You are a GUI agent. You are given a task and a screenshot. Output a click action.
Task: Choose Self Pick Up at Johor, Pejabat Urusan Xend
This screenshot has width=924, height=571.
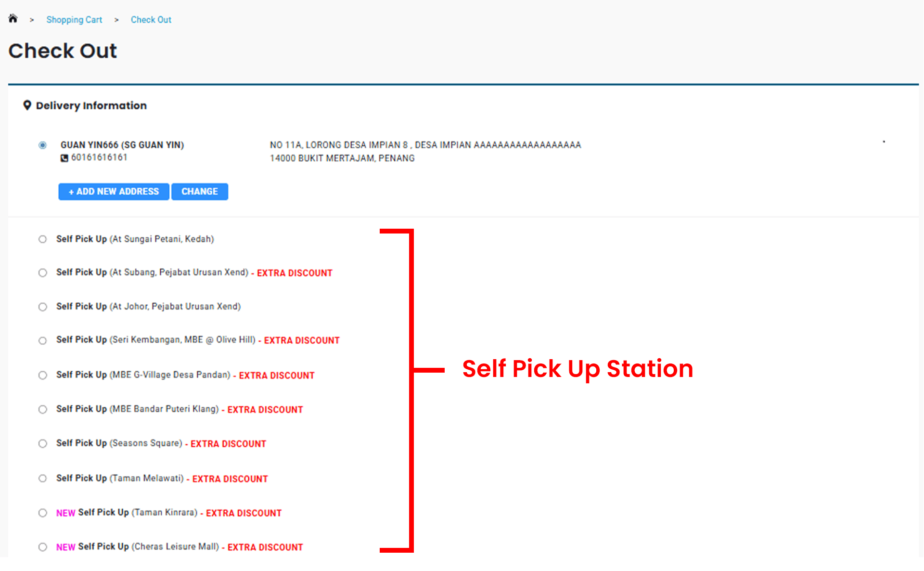pyautogui.click(x=42, y=307)
